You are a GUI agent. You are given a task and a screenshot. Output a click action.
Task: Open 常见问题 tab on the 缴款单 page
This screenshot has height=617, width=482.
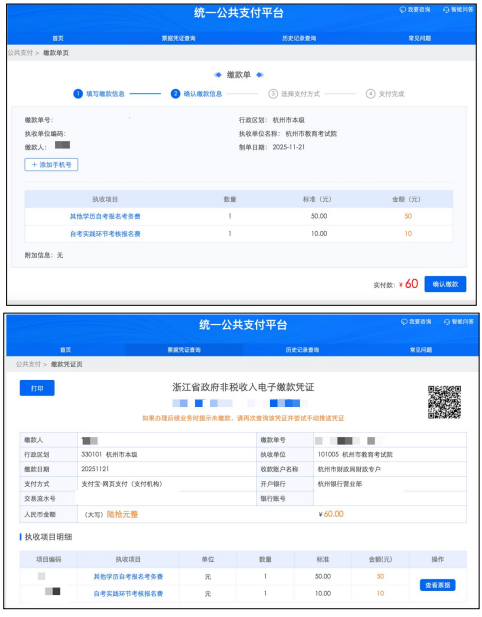click(420, 38)
